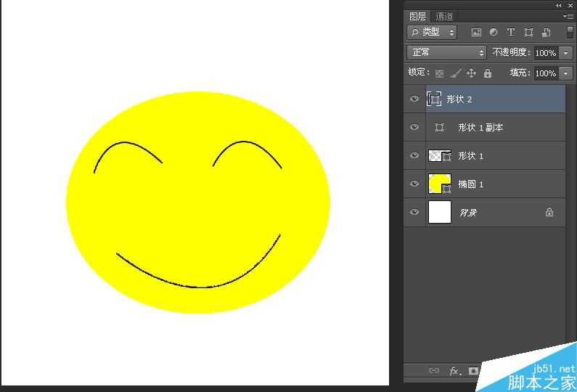Click the lock position move icon

click(471, 73)
